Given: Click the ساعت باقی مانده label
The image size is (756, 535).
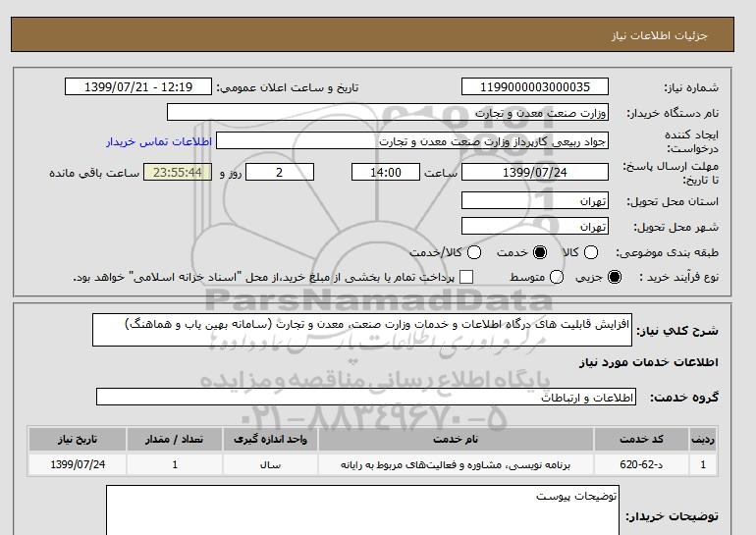Looking at the screenshot, I should click(x=94, y=173).
